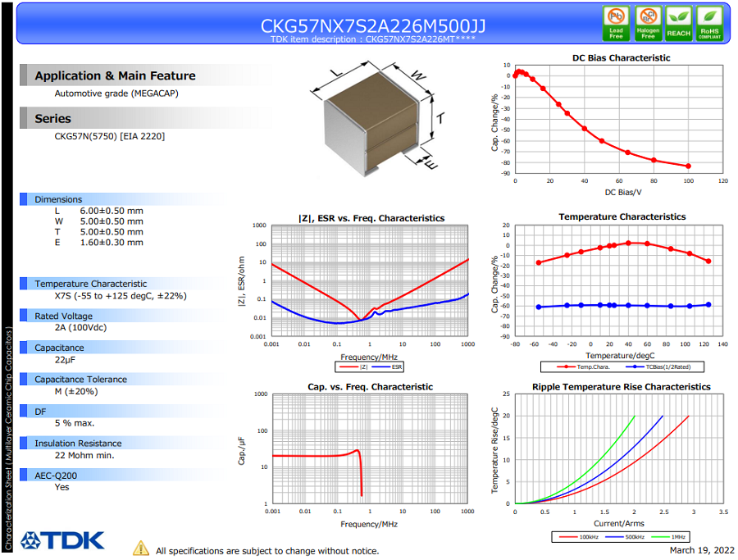Select X7S (-55 to +125 degC, ±22%) text
This screenshot has height=560, width=738.
121,295
